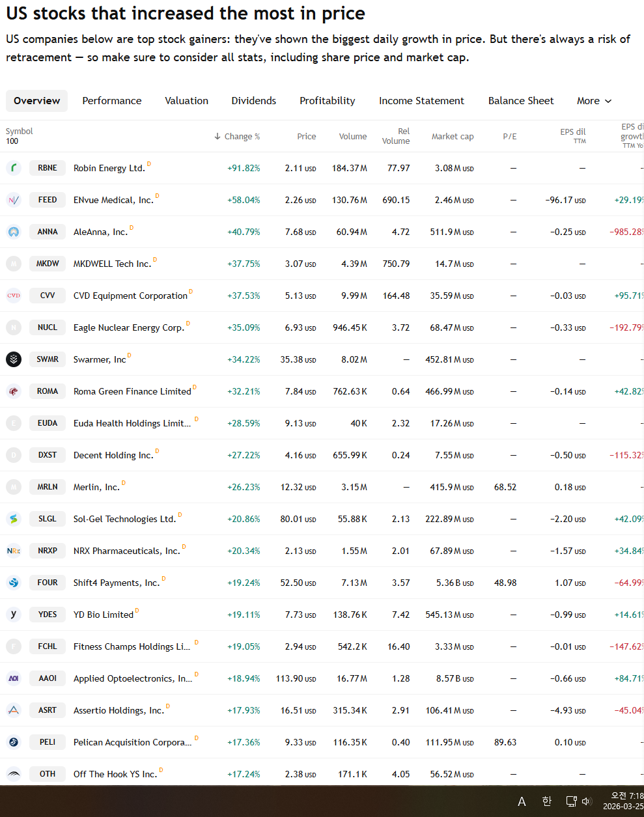Click the 89.63 P/E value

click(x=505, y=742)
